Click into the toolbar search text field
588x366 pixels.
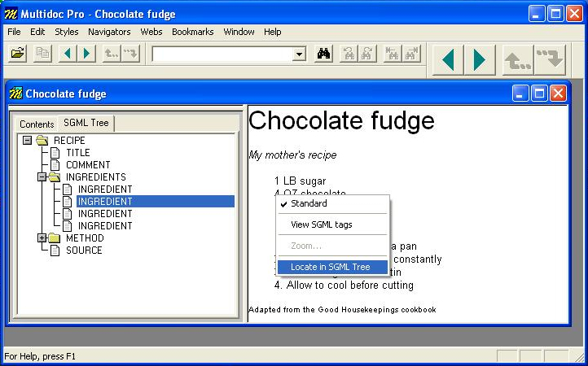[x=222, y=54]
